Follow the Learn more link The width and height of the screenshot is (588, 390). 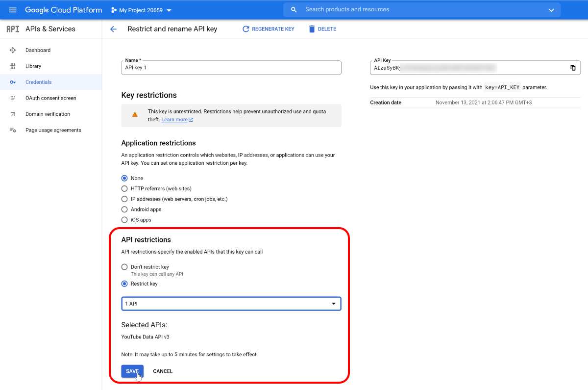pyautogui.click(x=174, y=120)
